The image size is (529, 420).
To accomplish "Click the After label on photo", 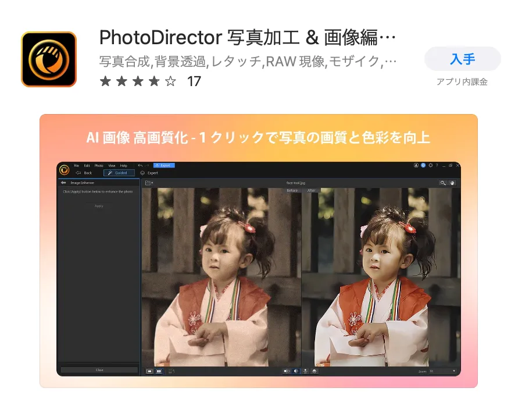I will pos(312,191).
